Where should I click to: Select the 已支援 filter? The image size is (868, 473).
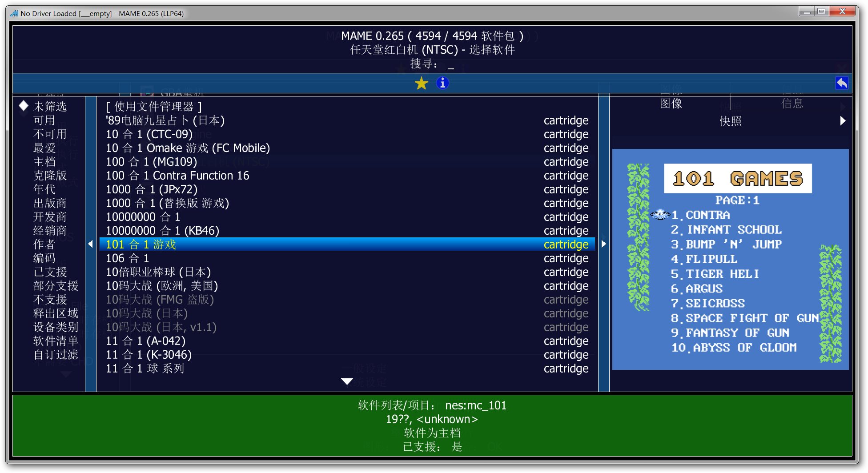pyautogui.click(x=50, y=272)
